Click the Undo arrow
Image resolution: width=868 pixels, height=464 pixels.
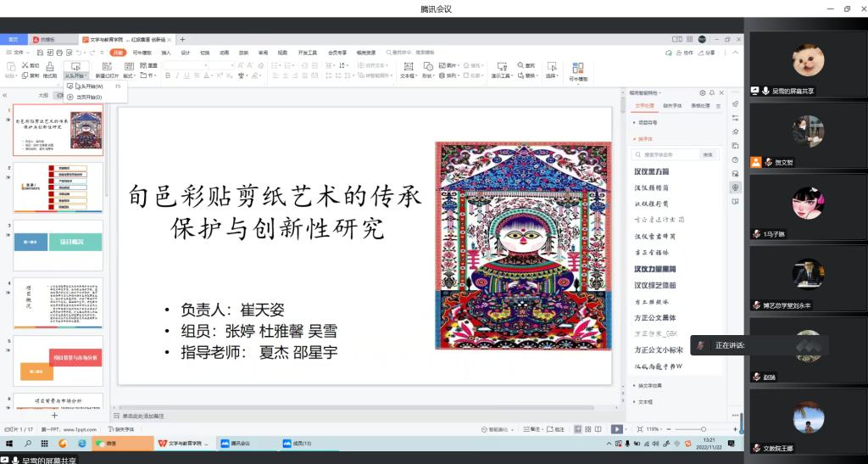tap(80, 53)
